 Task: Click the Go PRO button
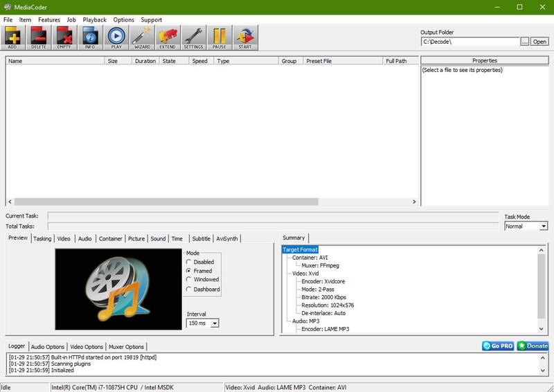click(498, 346)
